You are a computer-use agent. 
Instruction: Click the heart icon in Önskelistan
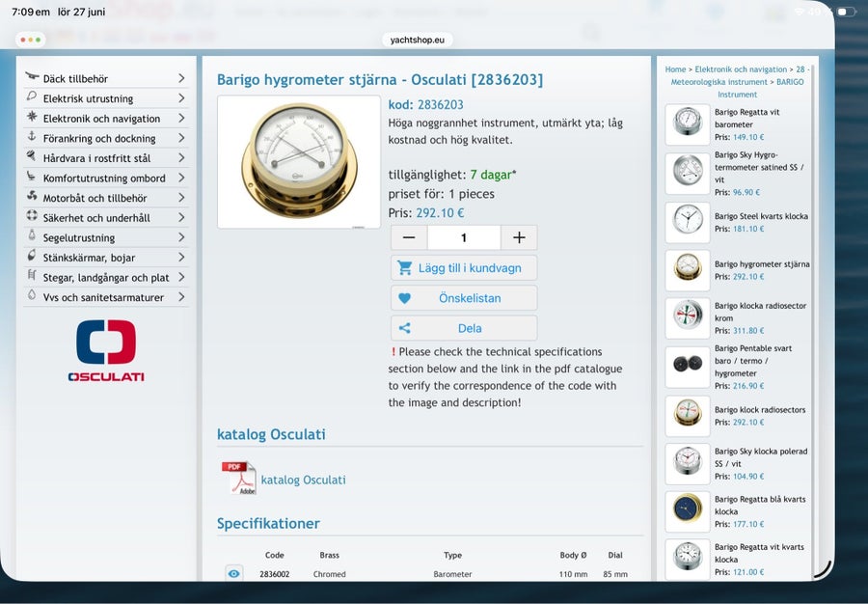click(x=405, y=298)
